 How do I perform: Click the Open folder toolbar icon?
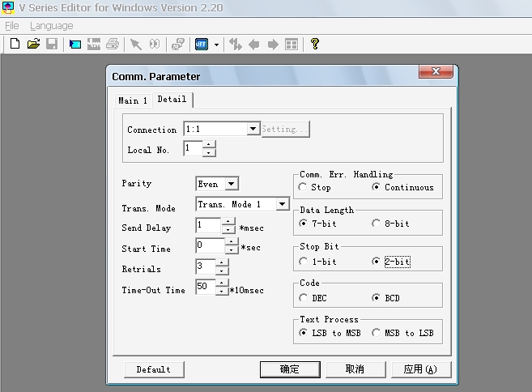click(x=33, y=44)
